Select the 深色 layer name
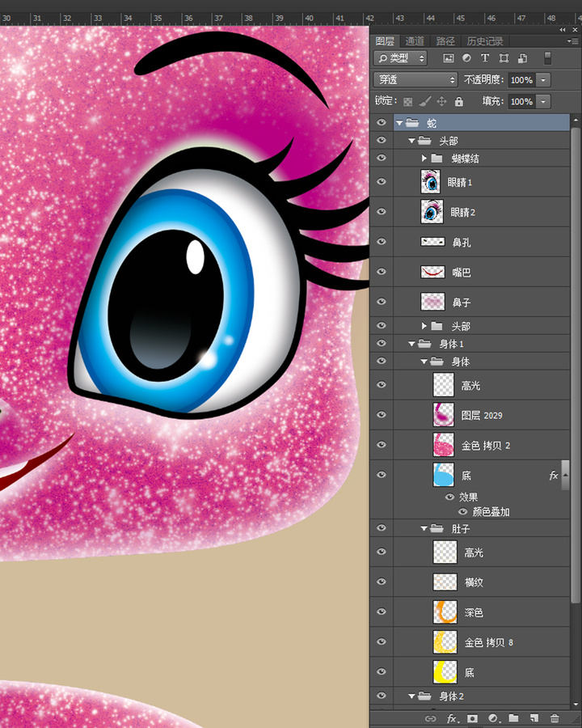Viewport: 582px width, 728px height. (474, 612)
